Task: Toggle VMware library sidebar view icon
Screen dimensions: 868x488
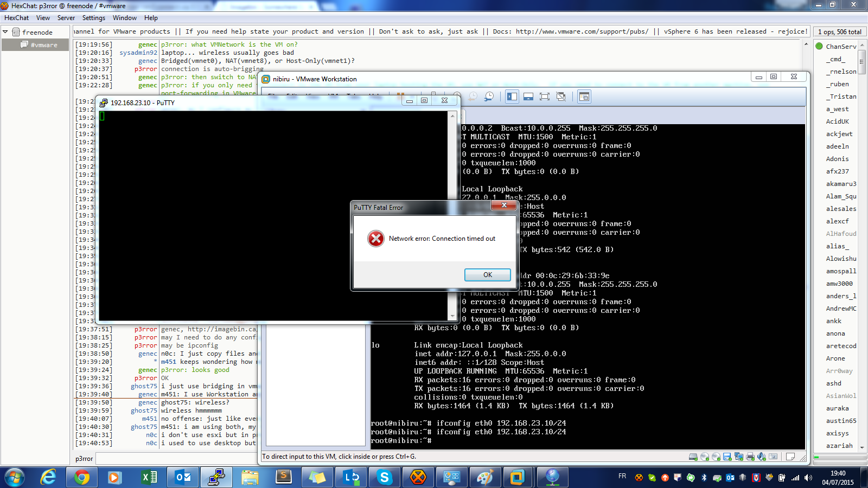Action: (512, 97)
